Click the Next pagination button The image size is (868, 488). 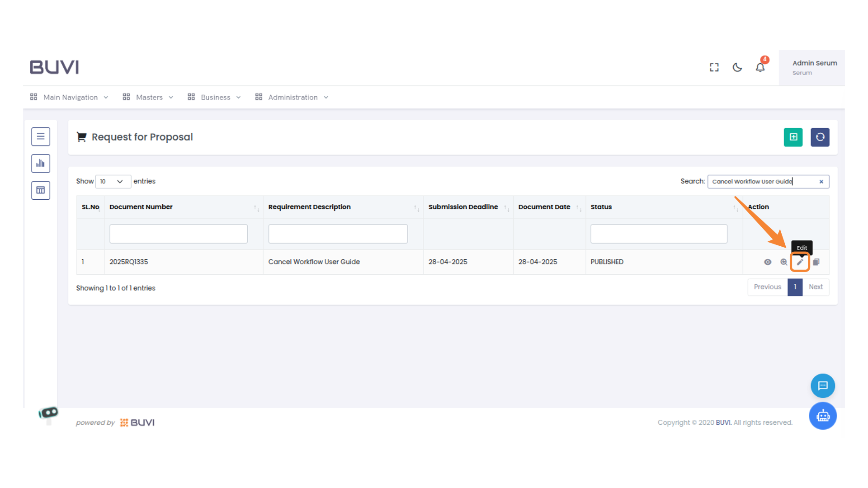(816, 287)
